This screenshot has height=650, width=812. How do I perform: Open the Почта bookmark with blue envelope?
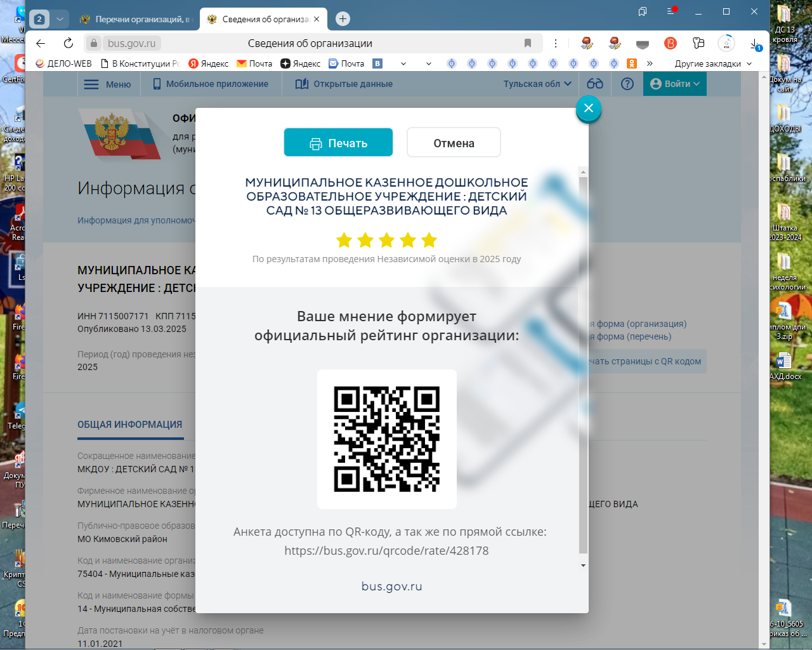tap(346, 63)
